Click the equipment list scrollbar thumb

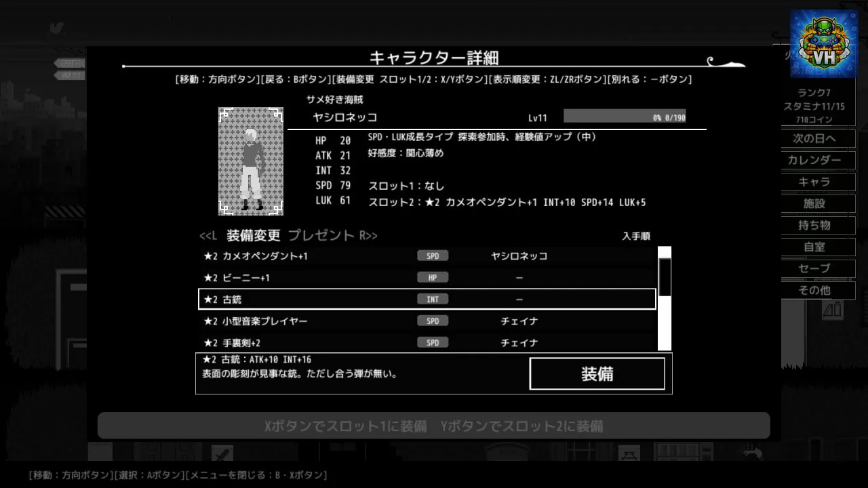(x=665, y=277)
